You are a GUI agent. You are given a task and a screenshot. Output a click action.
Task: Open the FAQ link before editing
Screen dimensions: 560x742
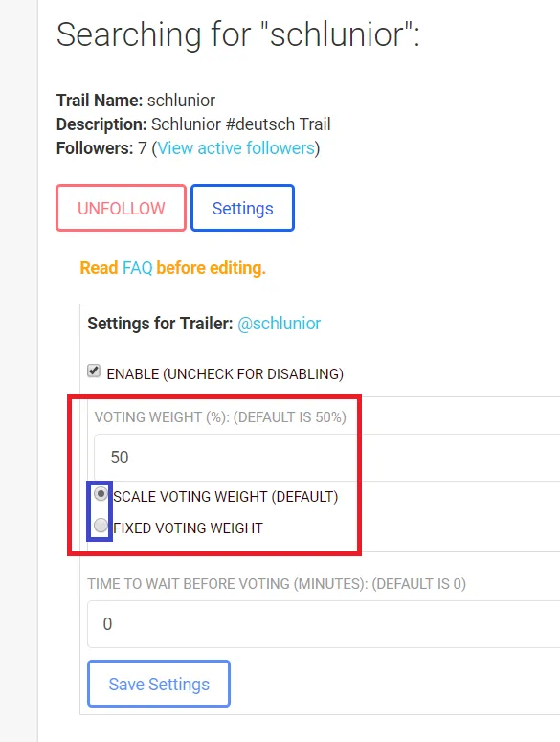[137, 268]
